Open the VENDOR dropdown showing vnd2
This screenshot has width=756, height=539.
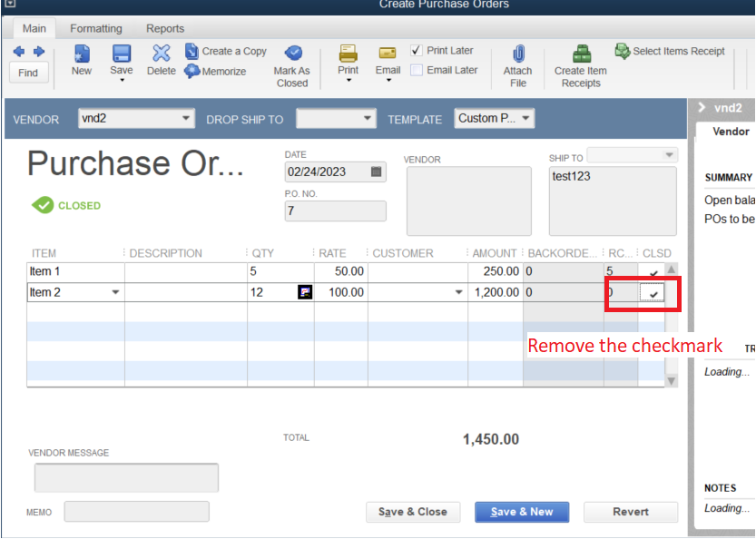tap(187, 118)
